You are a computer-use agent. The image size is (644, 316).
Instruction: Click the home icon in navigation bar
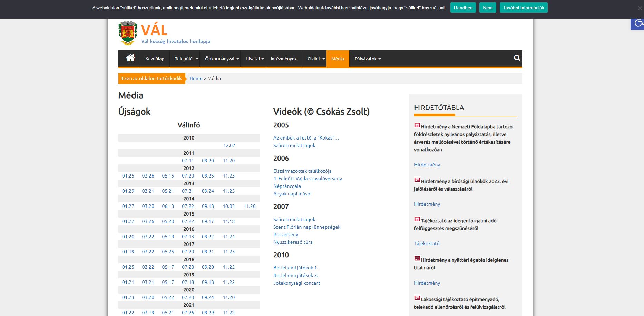[x=130, y=58]
